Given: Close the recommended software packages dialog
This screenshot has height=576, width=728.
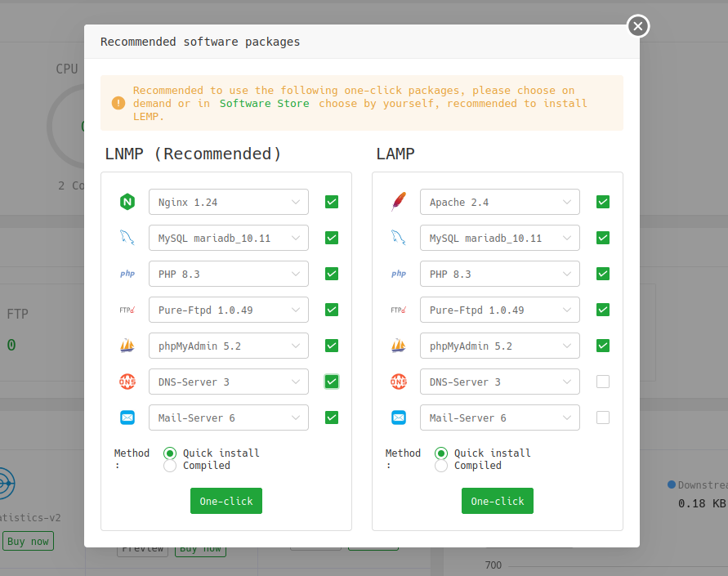Looking at the screenshot, I should (x=638, y=27).
